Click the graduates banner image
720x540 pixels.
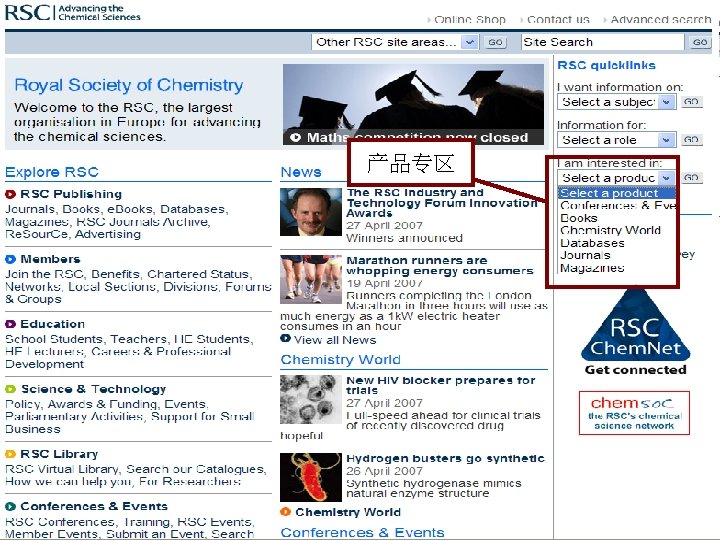(x=413, y=105)
